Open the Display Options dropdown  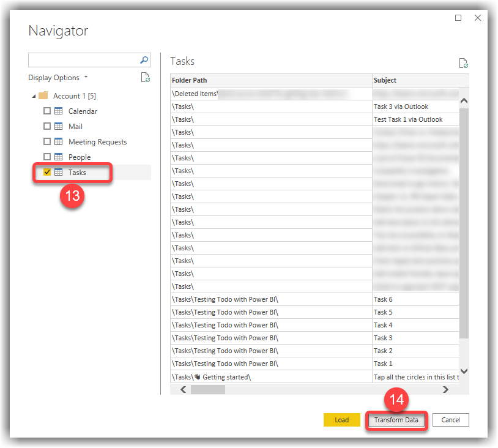(x=58, y=78)
